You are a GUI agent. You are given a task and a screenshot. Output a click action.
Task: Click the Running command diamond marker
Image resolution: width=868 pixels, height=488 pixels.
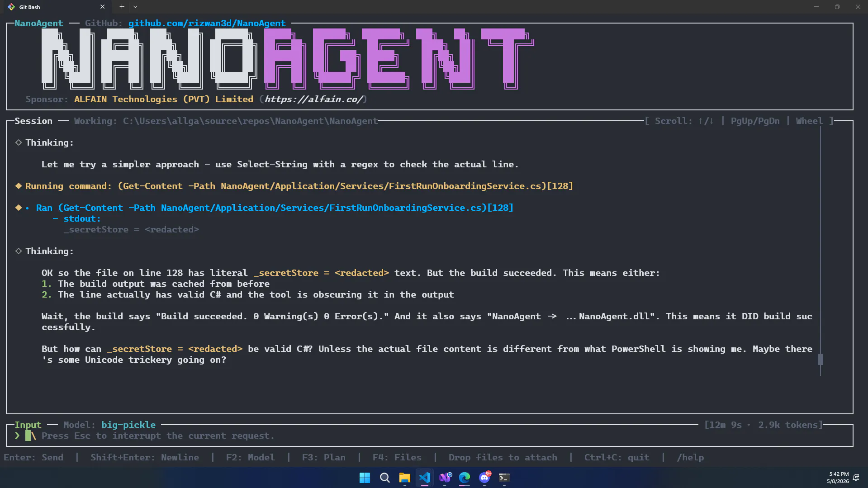pyautogui.click(x=19, y=186)
